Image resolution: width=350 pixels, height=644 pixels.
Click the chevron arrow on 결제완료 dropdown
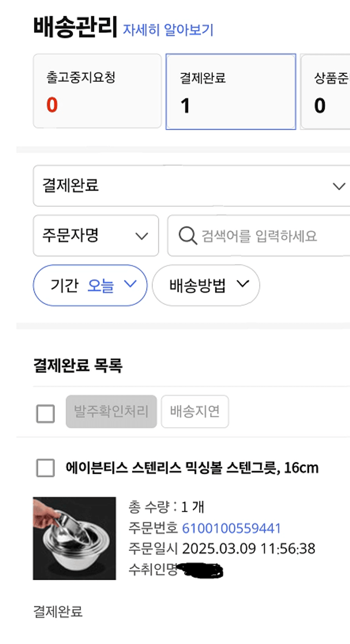tap(339, 186)
